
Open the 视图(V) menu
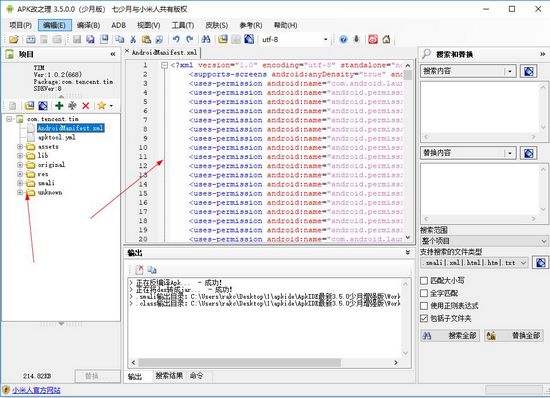(x=149, y=25)
